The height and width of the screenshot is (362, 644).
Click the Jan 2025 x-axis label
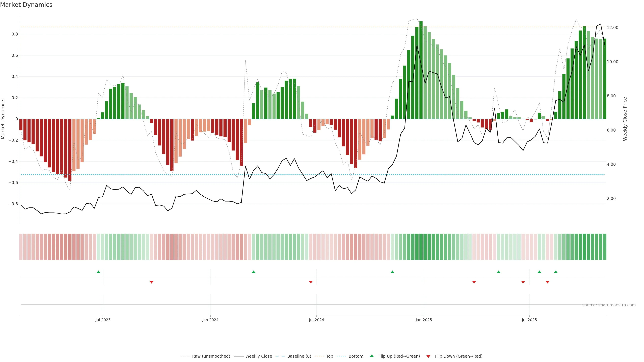424,320
